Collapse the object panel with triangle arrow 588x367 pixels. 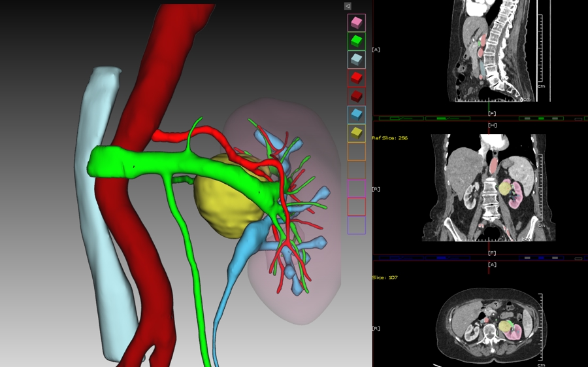348,6
